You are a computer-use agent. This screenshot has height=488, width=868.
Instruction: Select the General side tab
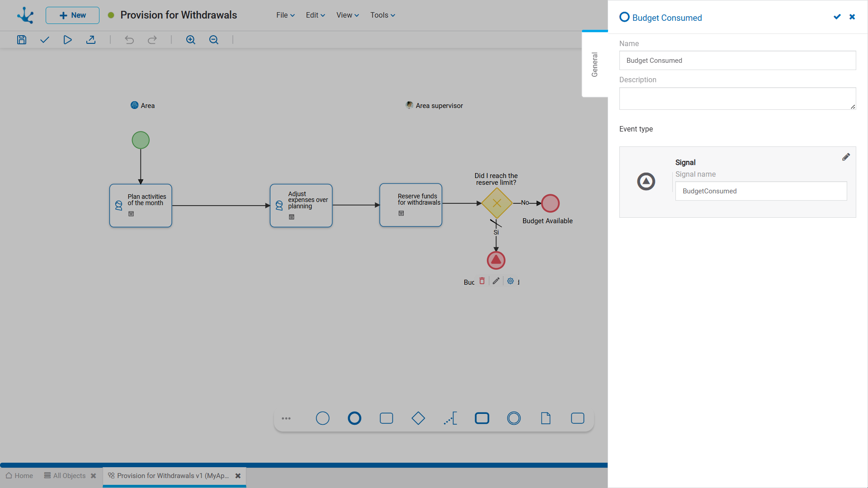[595, 65]
